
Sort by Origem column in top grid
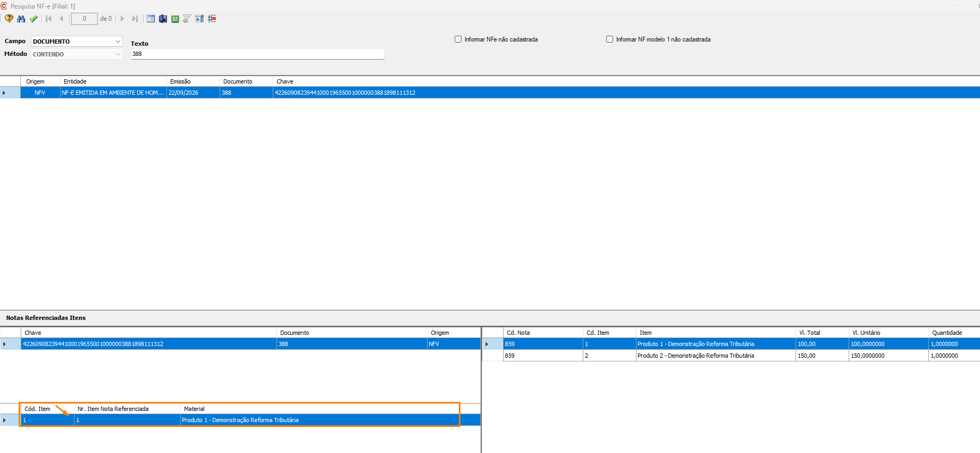click(x=40, y=81)
